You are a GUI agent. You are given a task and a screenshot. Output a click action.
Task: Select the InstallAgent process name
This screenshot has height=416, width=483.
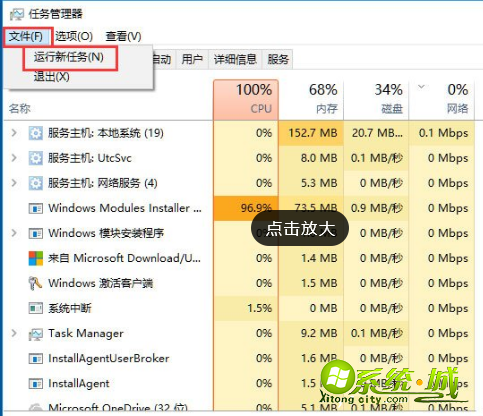click(x=79, y=384)
